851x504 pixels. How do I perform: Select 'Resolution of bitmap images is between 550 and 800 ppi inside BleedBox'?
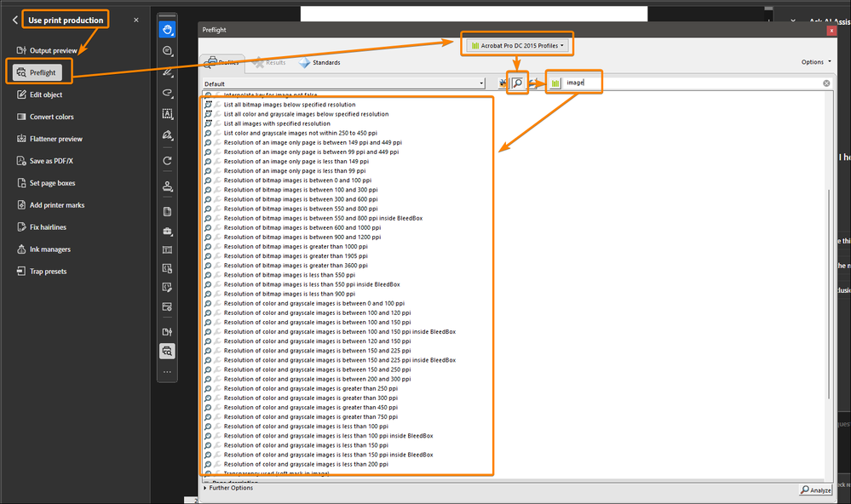323,218
